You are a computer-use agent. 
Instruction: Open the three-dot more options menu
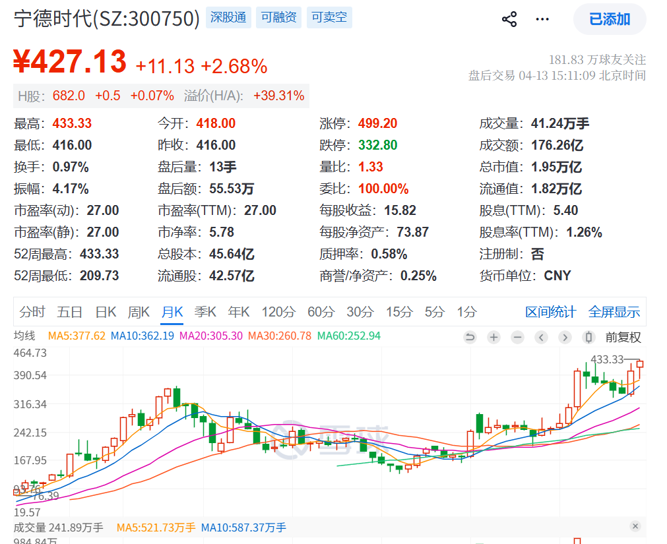coord(541,19)
